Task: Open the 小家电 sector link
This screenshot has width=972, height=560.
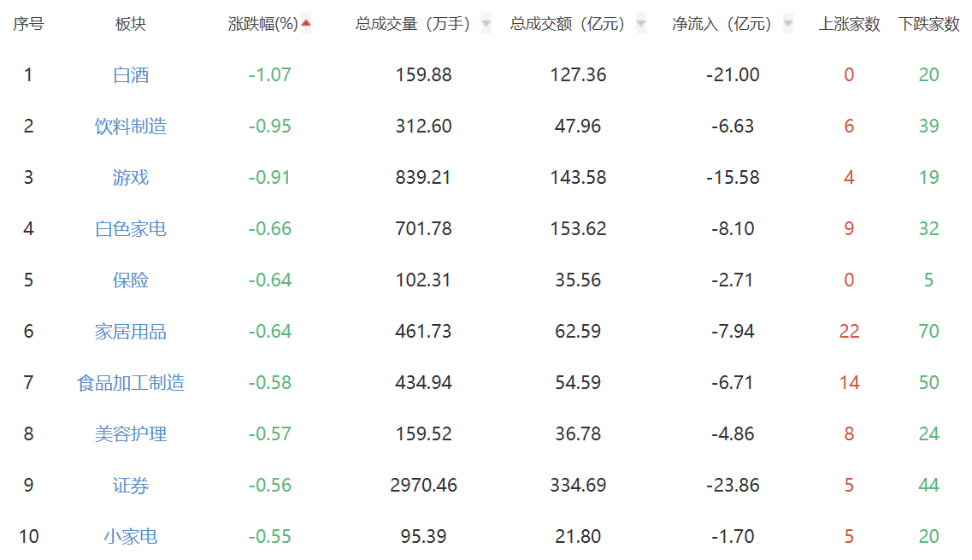Action: pyautogui.click(x=131, y=537)
